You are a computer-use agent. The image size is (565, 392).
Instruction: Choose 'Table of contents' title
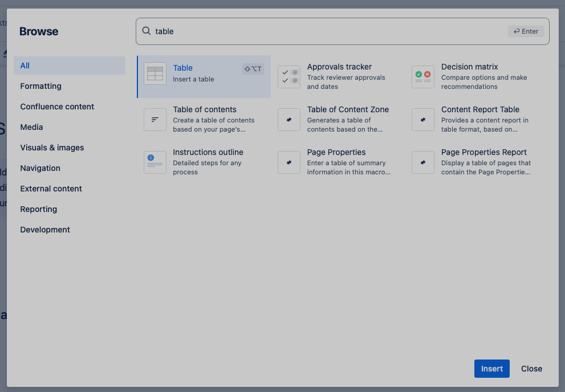click(x=205, y=109)
